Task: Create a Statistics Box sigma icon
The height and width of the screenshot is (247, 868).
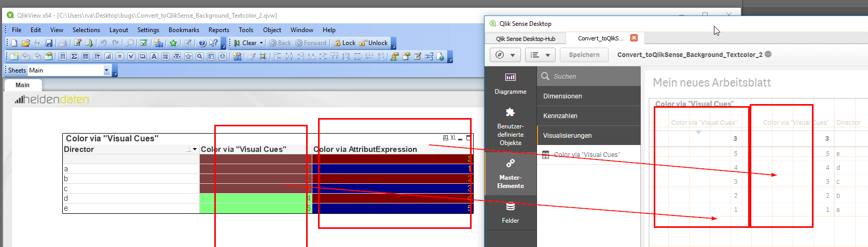Action: click(x=74, y=56)
